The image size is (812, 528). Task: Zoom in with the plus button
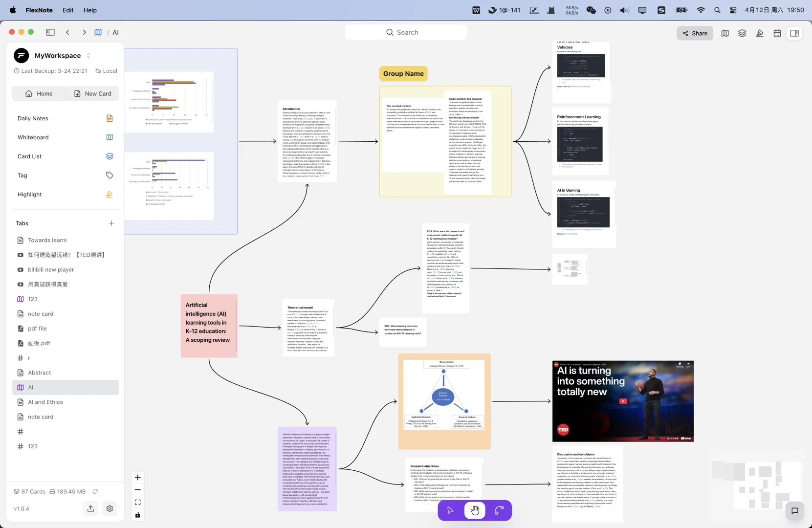coord(138,478)
